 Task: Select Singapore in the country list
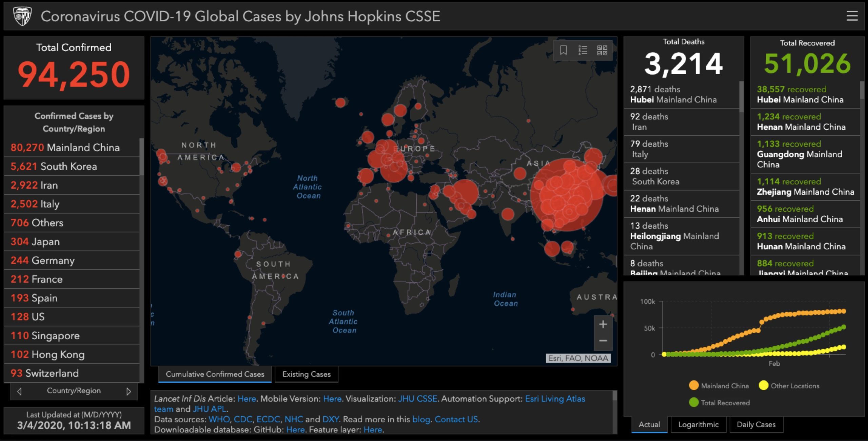pos(72,335)
